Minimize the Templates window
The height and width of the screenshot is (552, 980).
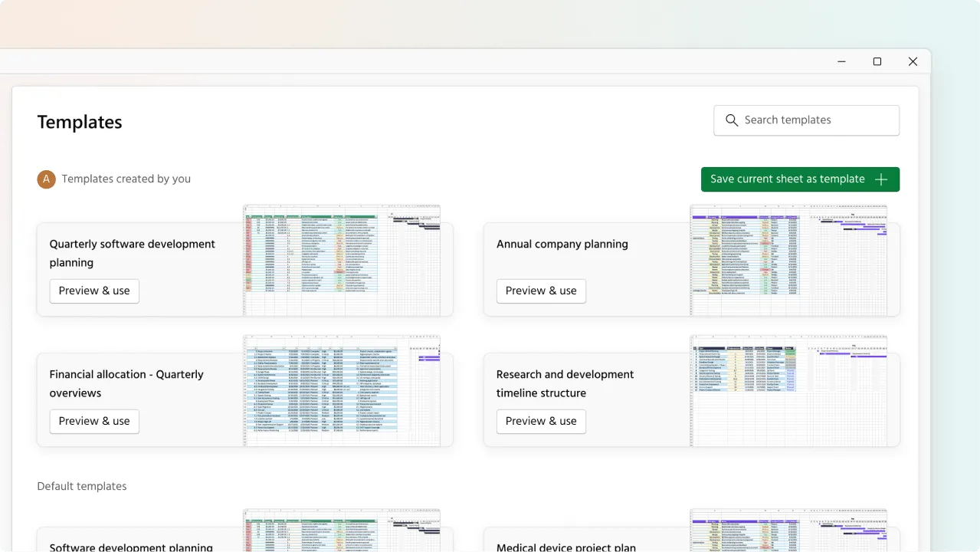point(841,61)
